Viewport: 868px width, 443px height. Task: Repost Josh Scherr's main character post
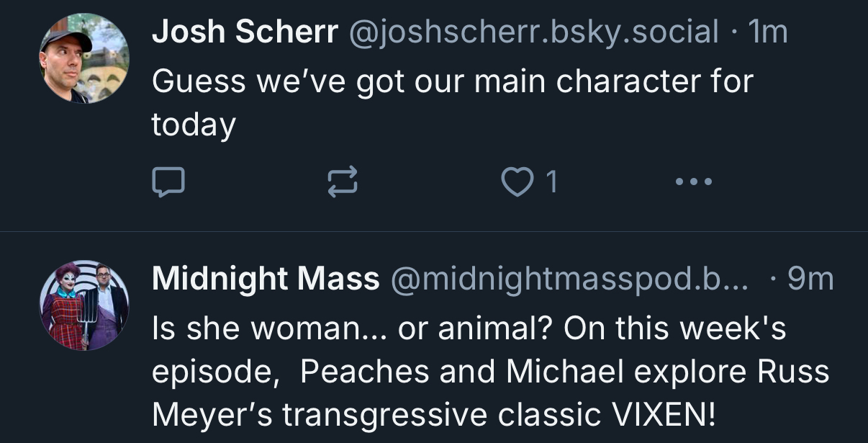(x=343, y=182)
